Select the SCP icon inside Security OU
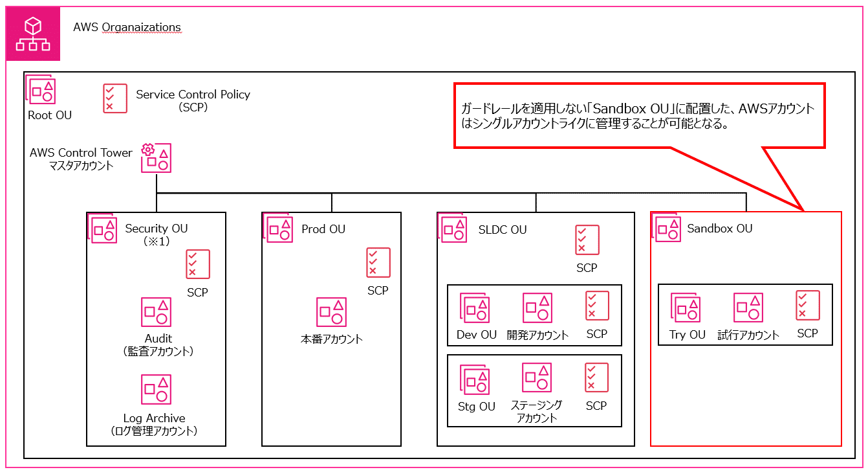This screenshot has width=868, height=472. tap(198, 264)
